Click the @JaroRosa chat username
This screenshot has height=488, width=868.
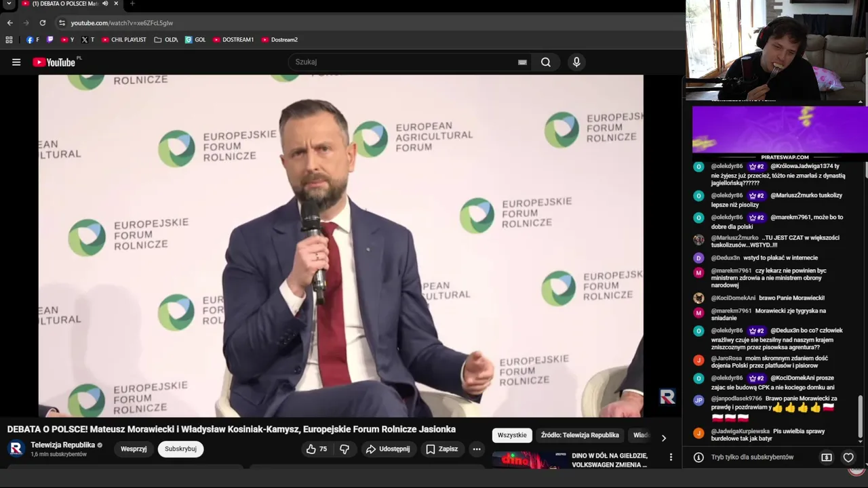727,359
